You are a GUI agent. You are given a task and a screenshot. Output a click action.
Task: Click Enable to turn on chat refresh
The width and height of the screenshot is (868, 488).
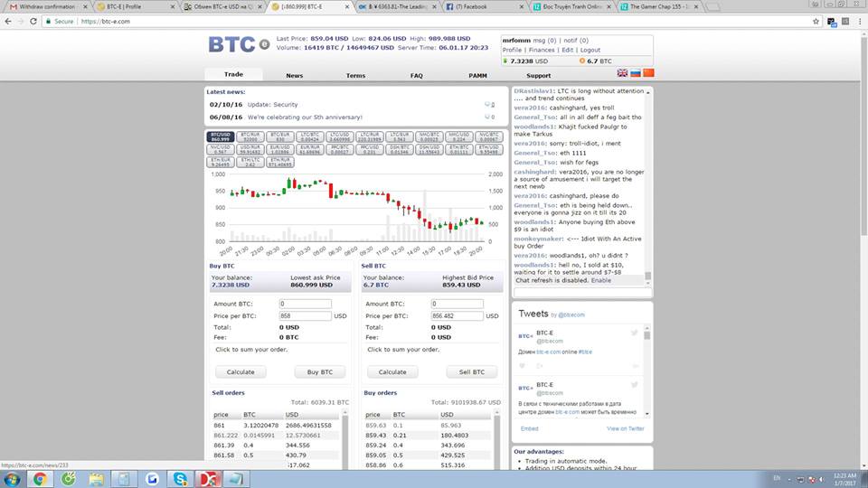601,280
